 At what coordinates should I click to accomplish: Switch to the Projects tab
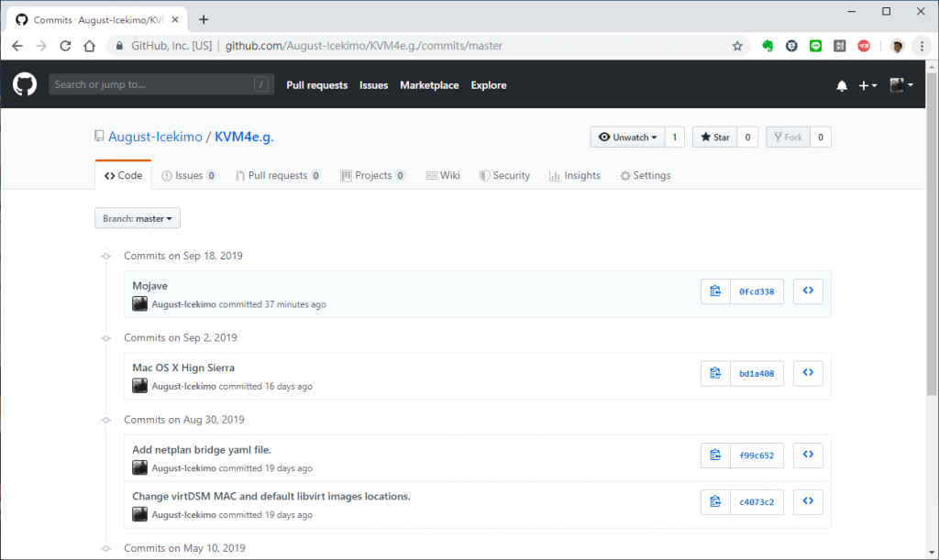372,175
